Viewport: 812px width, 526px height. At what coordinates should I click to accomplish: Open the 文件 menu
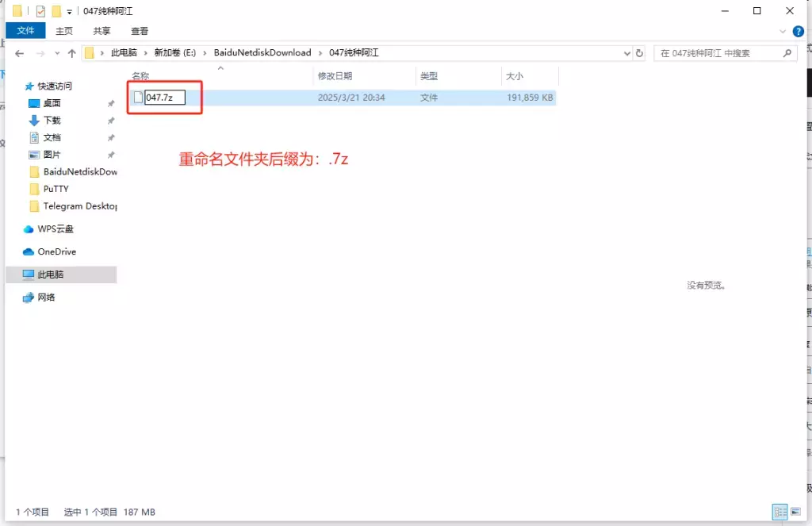(x=25, y=31)
